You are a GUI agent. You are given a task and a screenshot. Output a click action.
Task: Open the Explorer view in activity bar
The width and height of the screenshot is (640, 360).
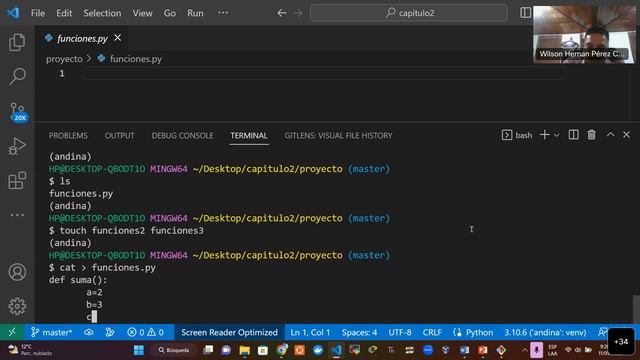[x=17, y=42]
